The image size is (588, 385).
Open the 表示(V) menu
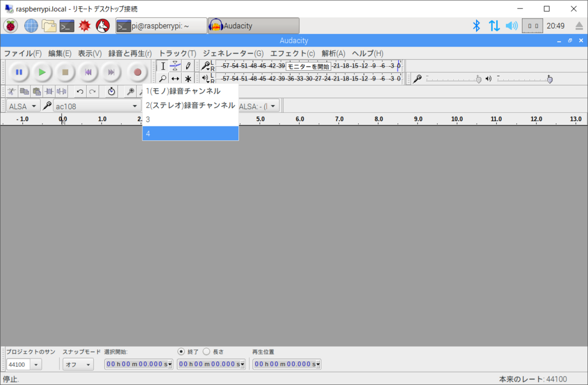tap(90, 53)
